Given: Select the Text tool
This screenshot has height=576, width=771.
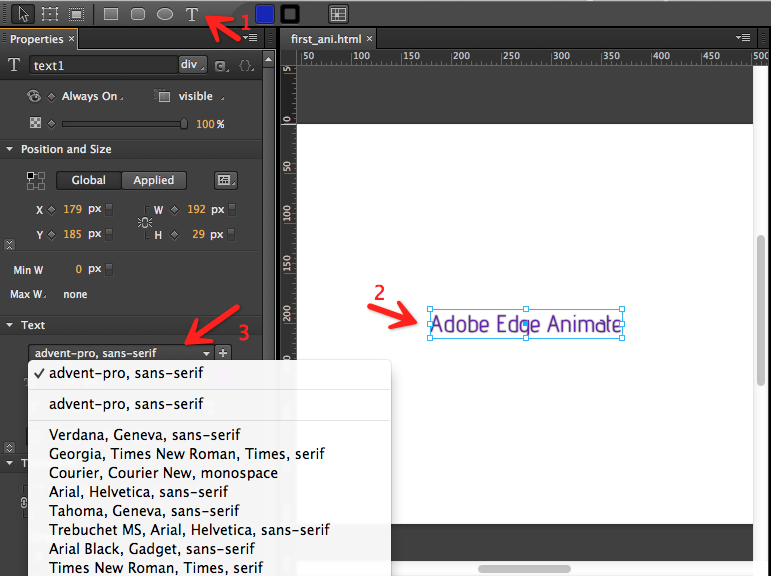Looking at the screenshot, I should [x=192, y=14].
